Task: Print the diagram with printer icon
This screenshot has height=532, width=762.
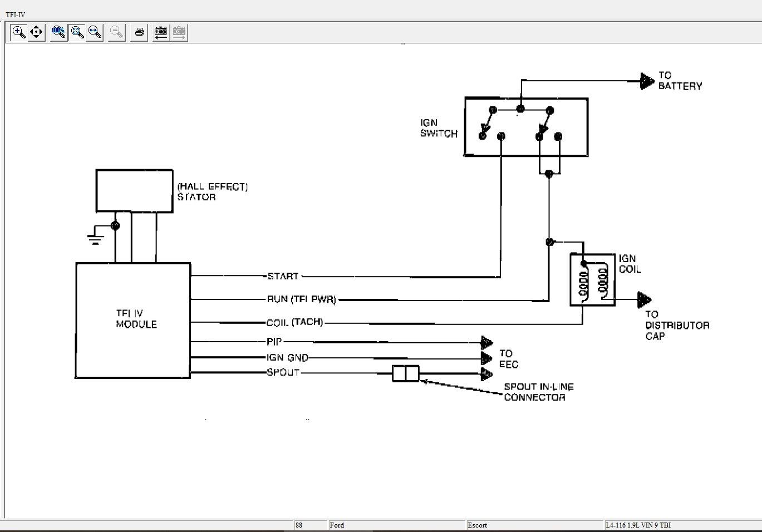Action: coord(139,32)
